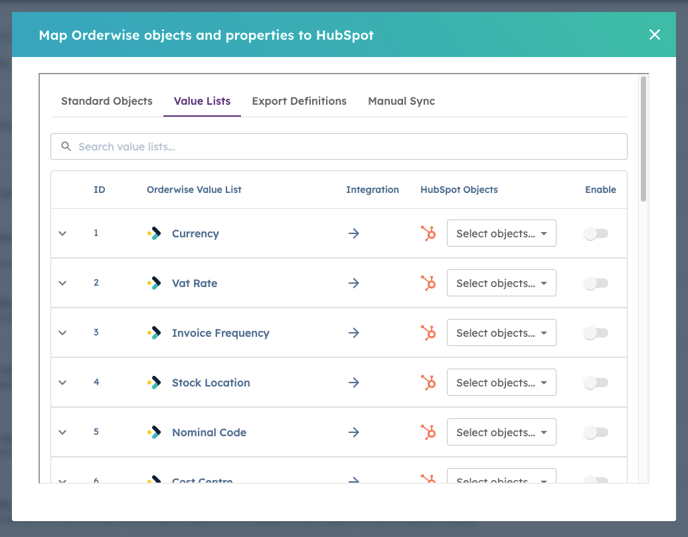The height and width of the screenshot is (537, 688).
Task: Click the integration arrow in Currency row
Action: click(x=354, y=233)
